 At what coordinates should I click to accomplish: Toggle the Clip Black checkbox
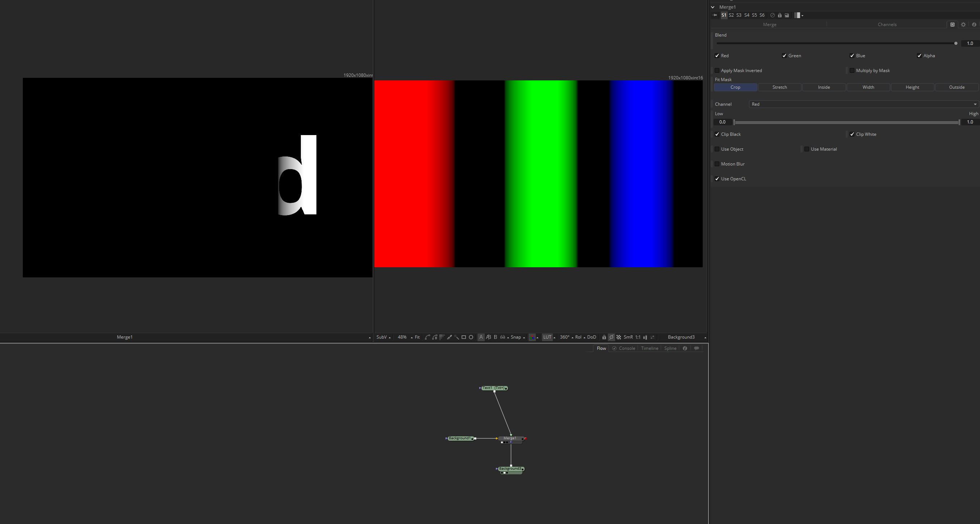click(717, 134)
